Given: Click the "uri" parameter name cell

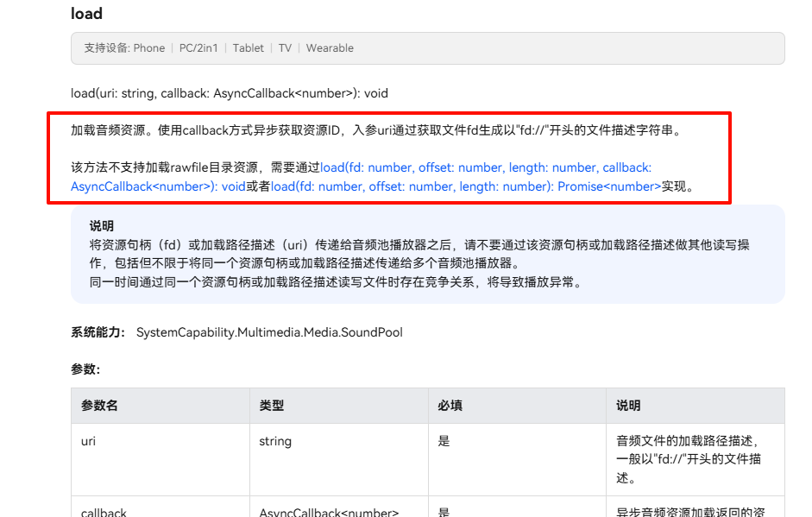Looking at the screenshot, I should coord(88,441).
